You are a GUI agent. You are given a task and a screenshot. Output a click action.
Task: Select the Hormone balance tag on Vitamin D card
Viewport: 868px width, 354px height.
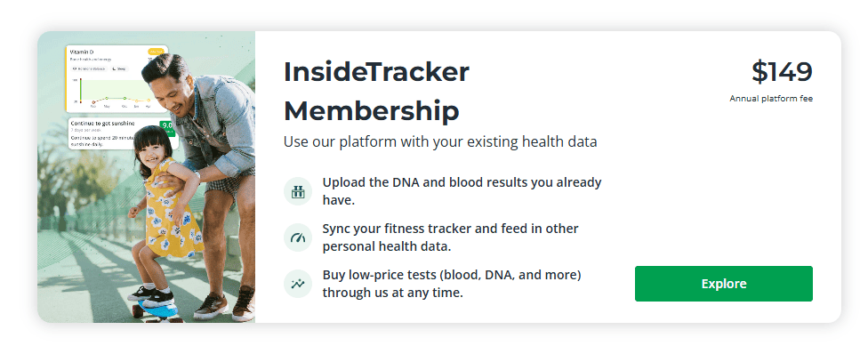[x=89, y=69]
